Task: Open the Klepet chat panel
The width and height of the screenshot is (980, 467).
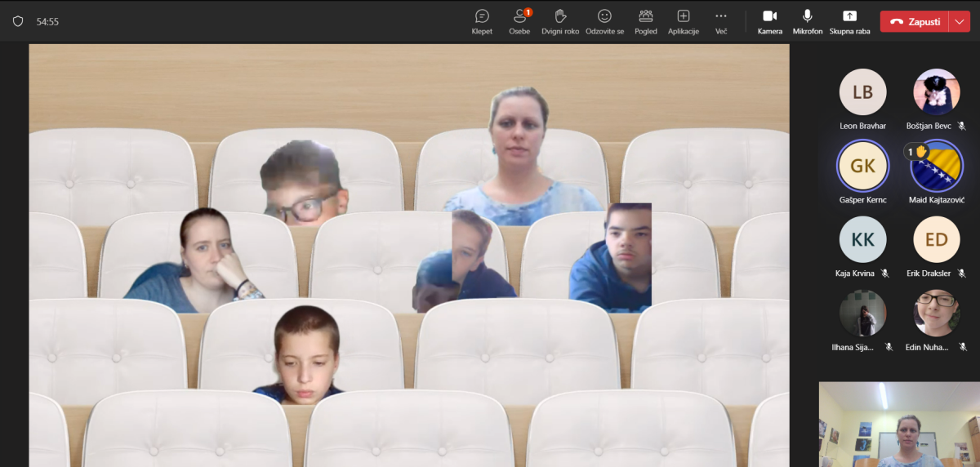Action: (x=482, y=22)
